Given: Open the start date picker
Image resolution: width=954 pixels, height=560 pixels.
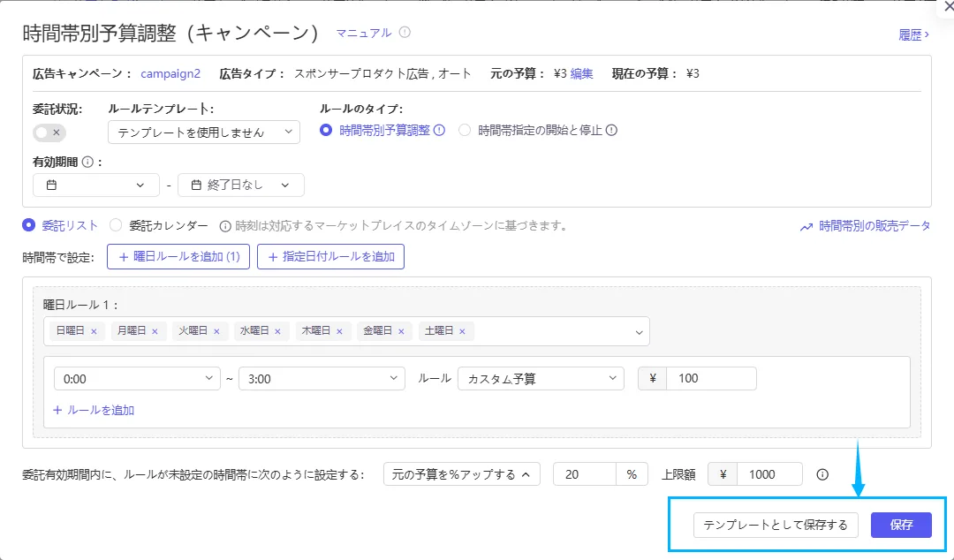Looking at the screenshot, I should [x=96, y=185].
